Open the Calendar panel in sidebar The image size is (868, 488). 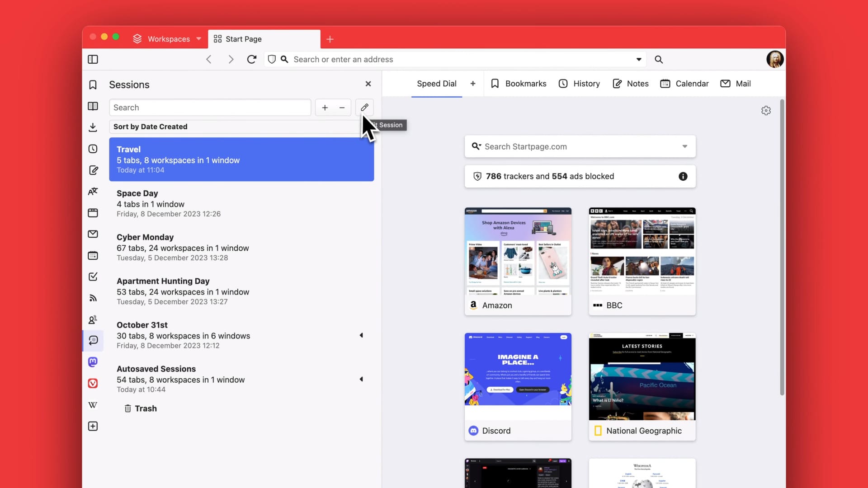coord(93,255)
